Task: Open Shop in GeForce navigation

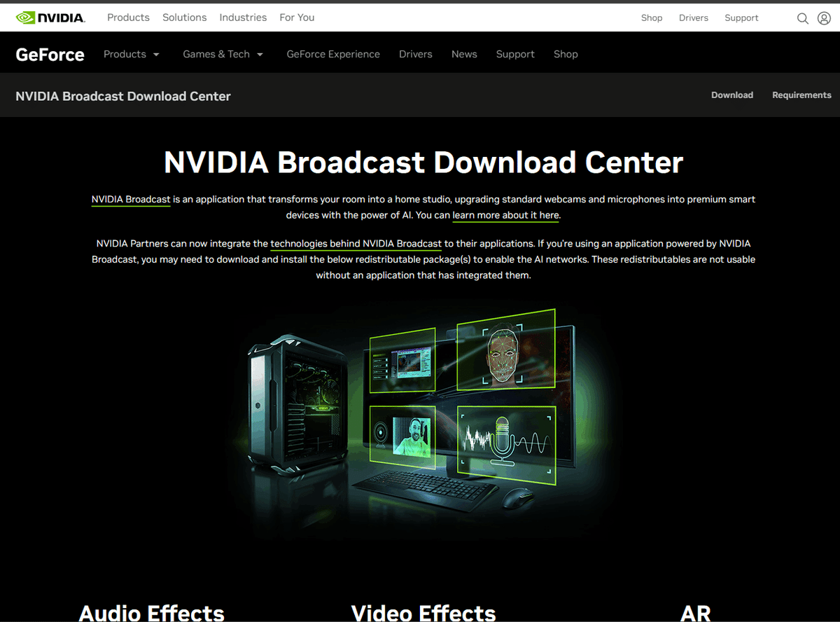Action: 566,54
